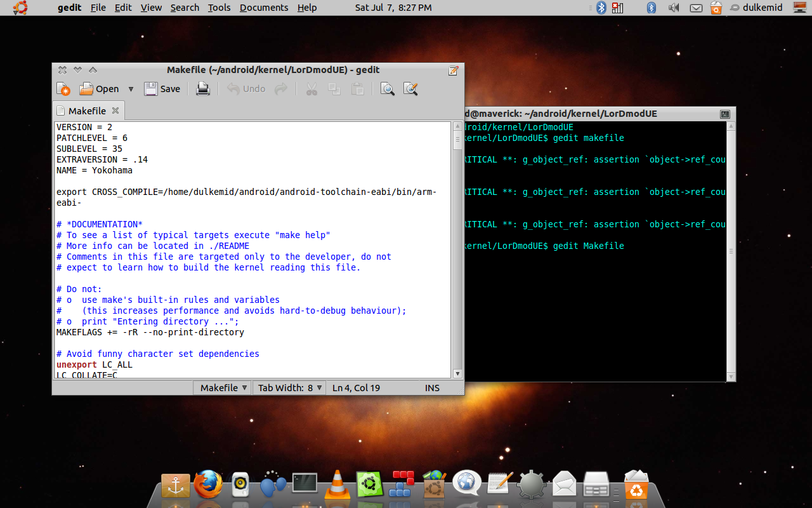Close the Makefile tab
This screenshot has width=812, height=508.
tap(117, 111)
